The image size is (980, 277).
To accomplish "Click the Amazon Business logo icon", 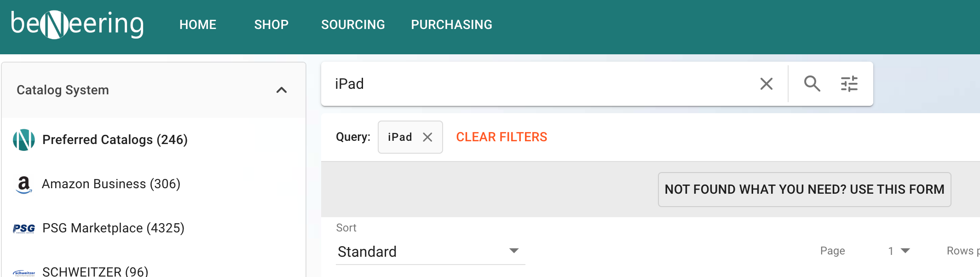I will [x=24, y=185].
